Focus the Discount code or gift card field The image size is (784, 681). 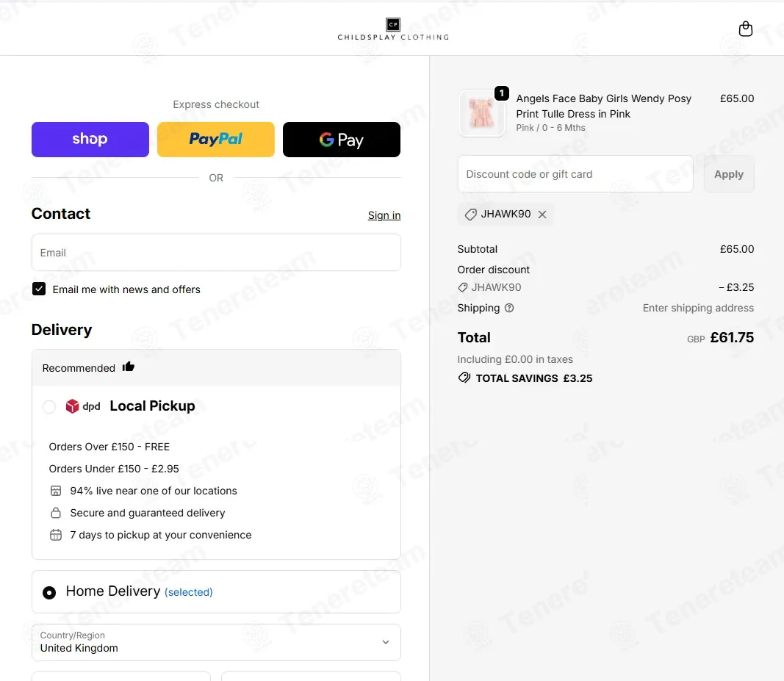point(575,174)
